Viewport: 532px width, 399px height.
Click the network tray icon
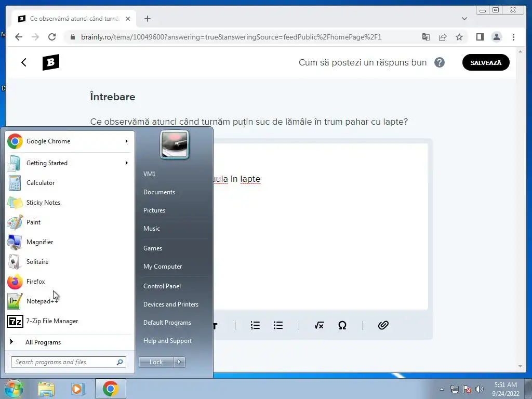pos(454,389)
